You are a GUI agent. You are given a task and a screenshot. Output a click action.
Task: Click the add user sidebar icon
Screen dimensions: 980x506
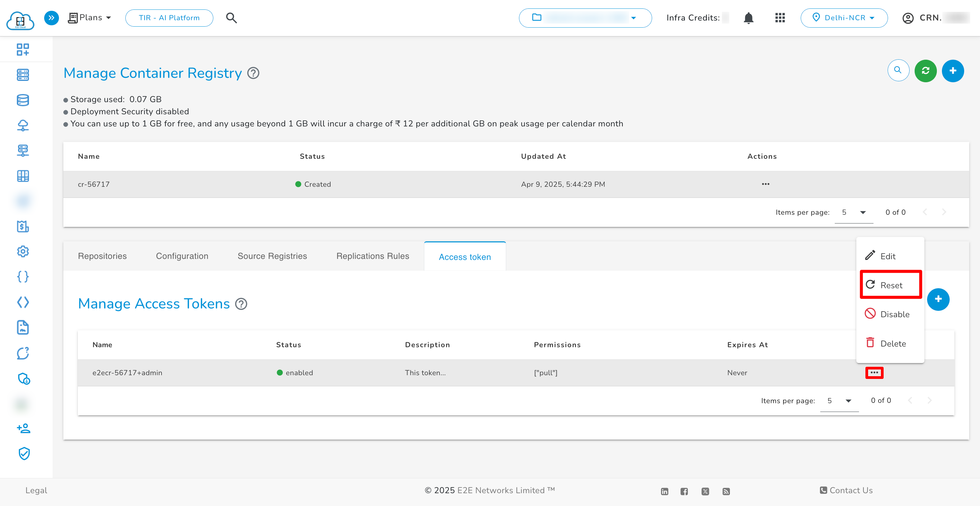coord(23,428)
